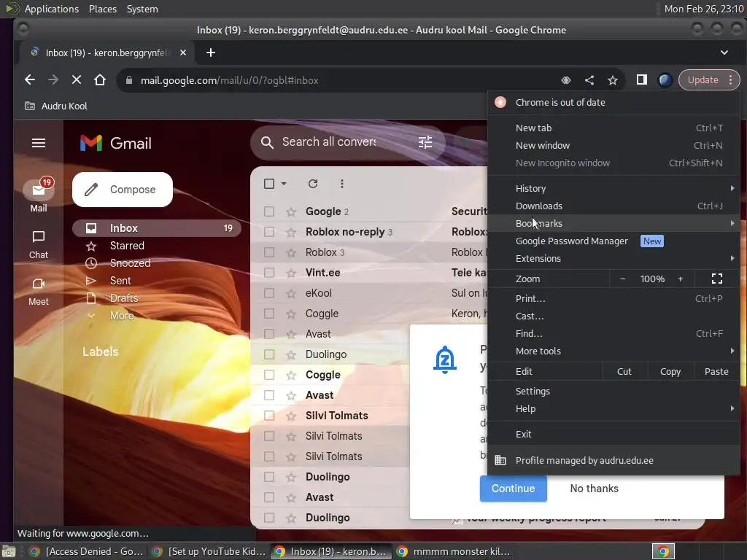Bookmark this page with the star icon

(613, 80)
